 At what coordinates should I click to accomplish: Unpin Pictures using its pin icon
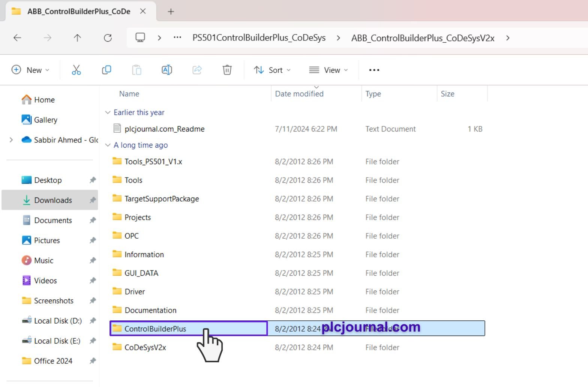93,240
